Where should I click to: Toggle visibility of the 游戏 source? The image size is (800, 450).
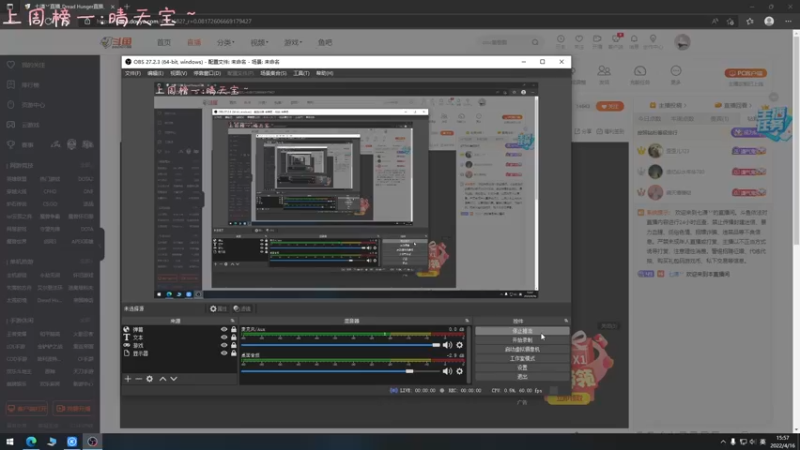point(224,345)
